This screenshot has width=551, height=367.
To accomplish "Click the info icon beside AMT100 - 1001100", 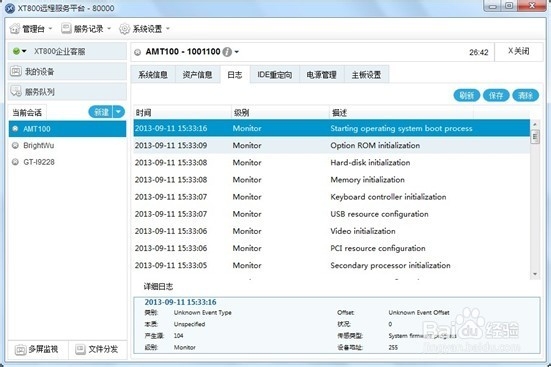I will tap(227, 52).
